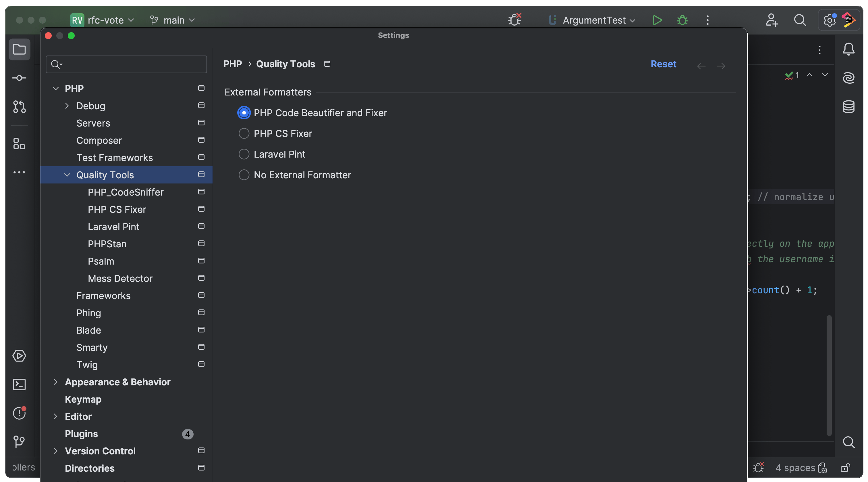868x482 pixels.
Task: Open the Terminal tool window
Action: coord(19,385)
